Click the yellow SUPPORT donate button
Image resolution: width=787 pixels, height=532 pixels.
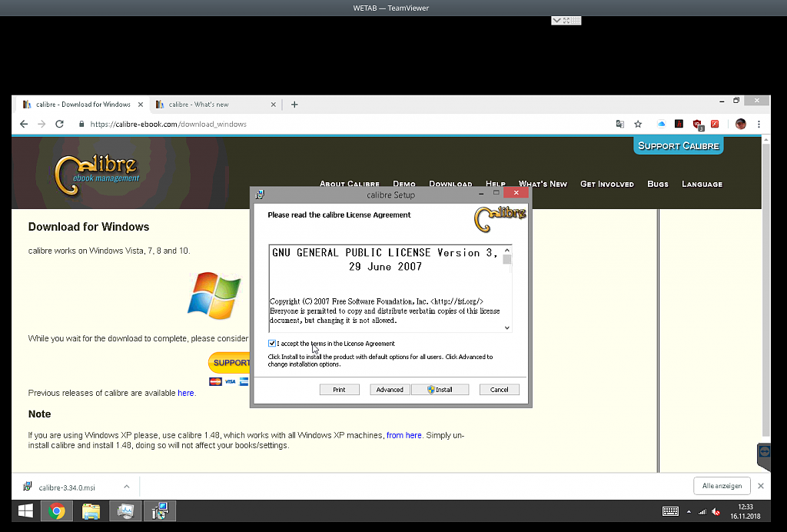[229, 363]
